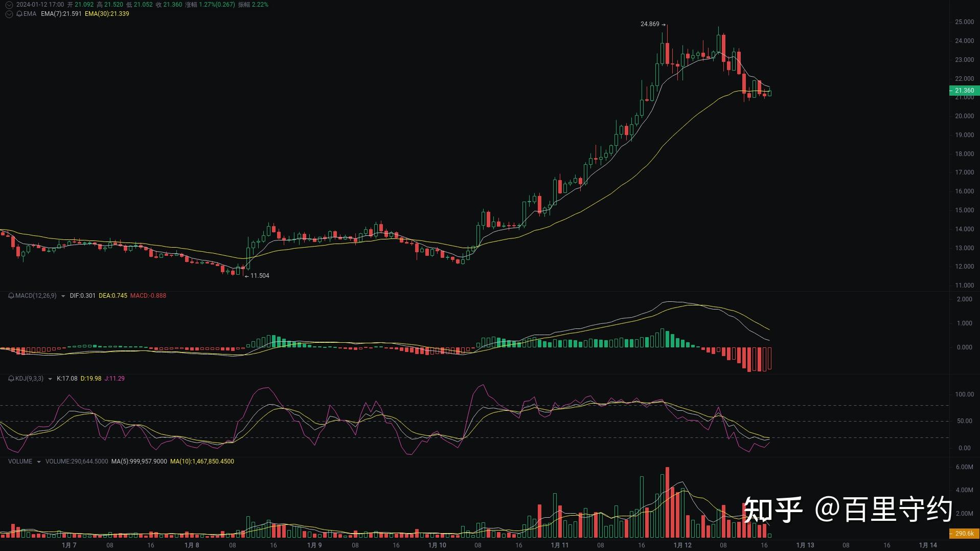
Task: Click the 高 21.520 high price readout
Action: 110,5
